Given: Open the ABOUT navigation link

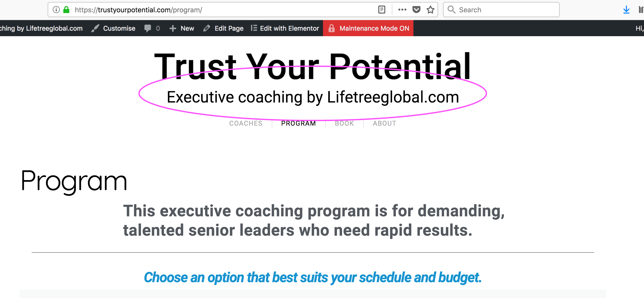Looking at the screenshot, I should [x=384, y=123].
